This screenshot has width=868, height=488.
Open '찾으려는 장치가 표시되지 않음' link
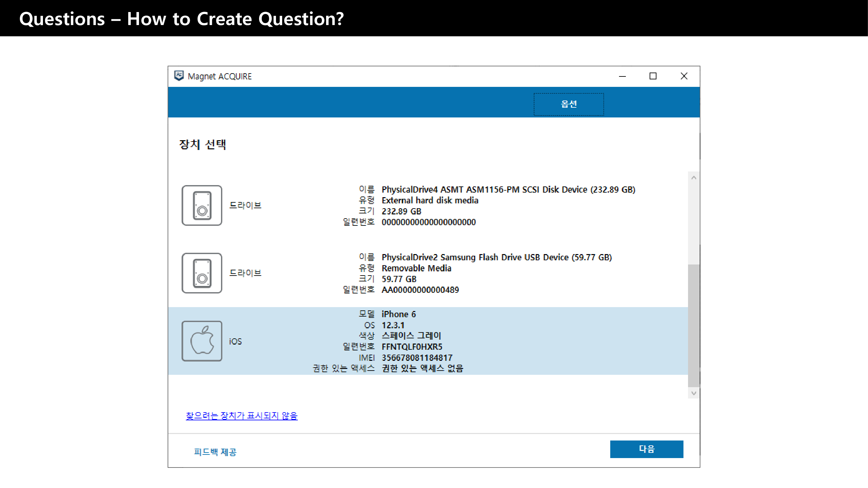(x=241, y=415)
